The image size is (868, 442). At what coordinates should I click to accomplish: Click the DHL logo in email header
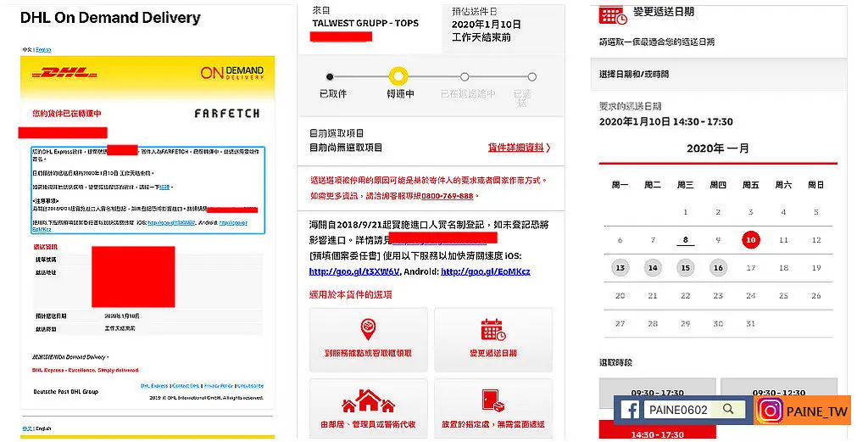pyautogui.click(x=64, y=73)
